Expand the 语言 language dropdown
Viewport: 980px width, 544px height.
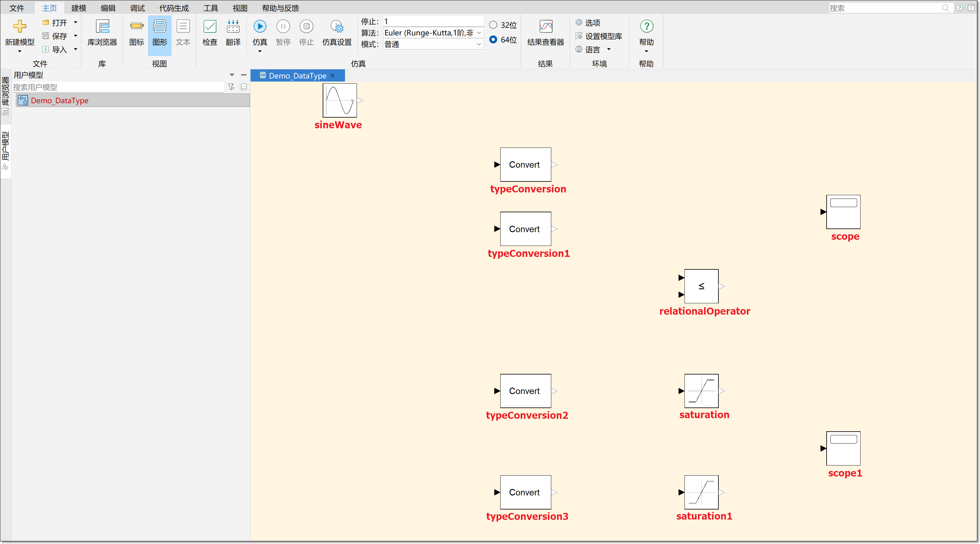pyautogui.click(x=609, y=49)
